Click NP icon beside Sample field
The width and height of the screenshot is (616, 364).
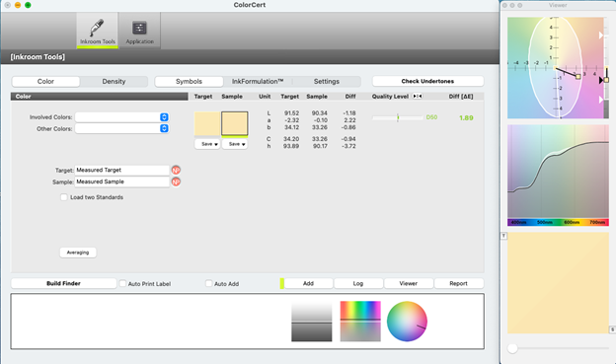[x=176, y=182]
